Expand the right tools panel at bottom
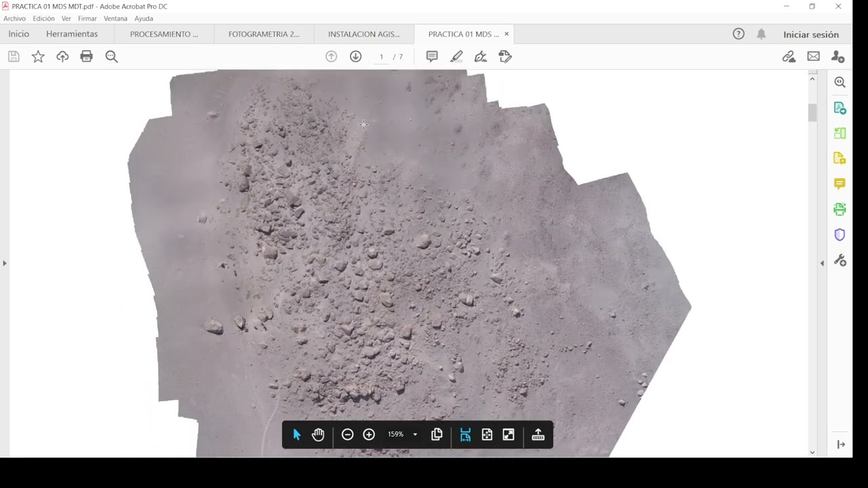The width and height of the screenshot is (868, 488). [x=841, y=444]
